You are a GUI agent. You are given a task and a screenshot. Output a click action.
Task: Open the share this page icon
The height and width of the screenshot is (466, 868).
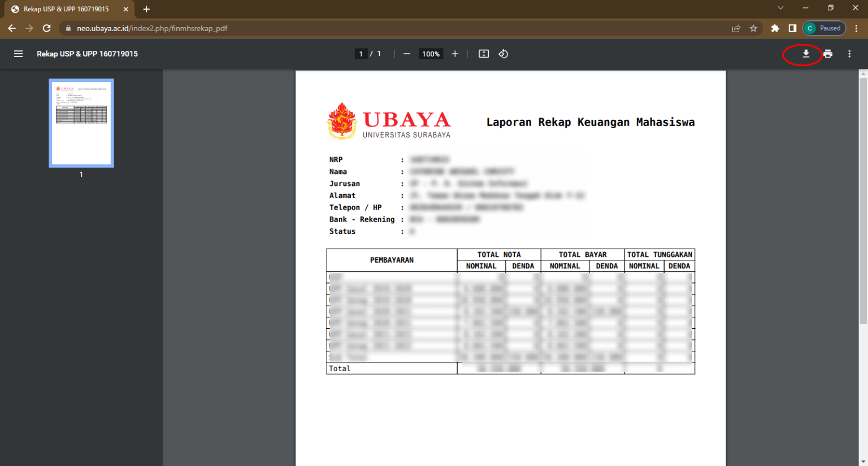click(736, 28)
